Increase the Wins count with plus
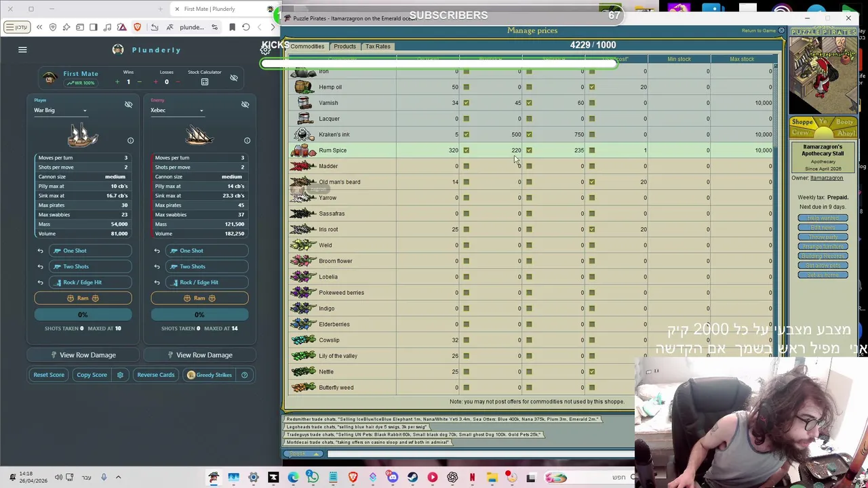 coord(117,82)
